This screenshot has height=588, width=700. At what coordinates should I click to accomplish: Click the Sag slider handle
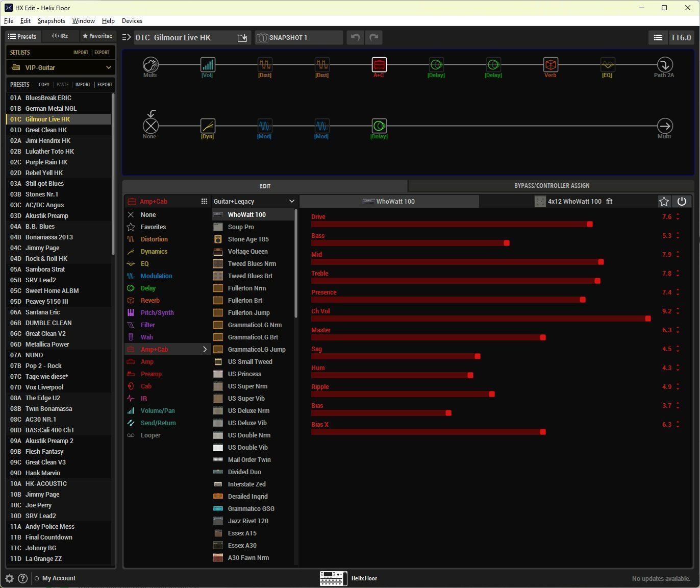point(478,356)
